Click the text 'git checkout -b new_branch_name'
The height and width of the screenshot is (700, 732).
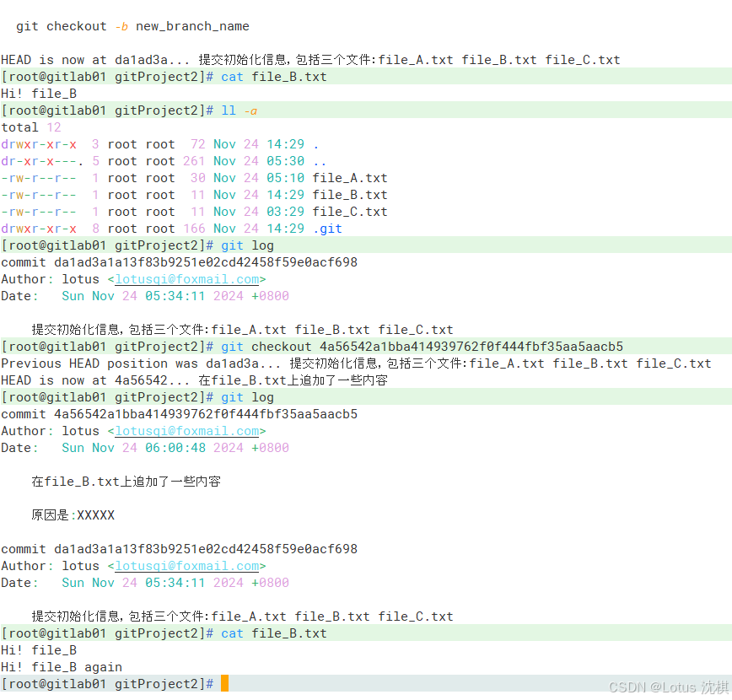[x=132, y=26]
